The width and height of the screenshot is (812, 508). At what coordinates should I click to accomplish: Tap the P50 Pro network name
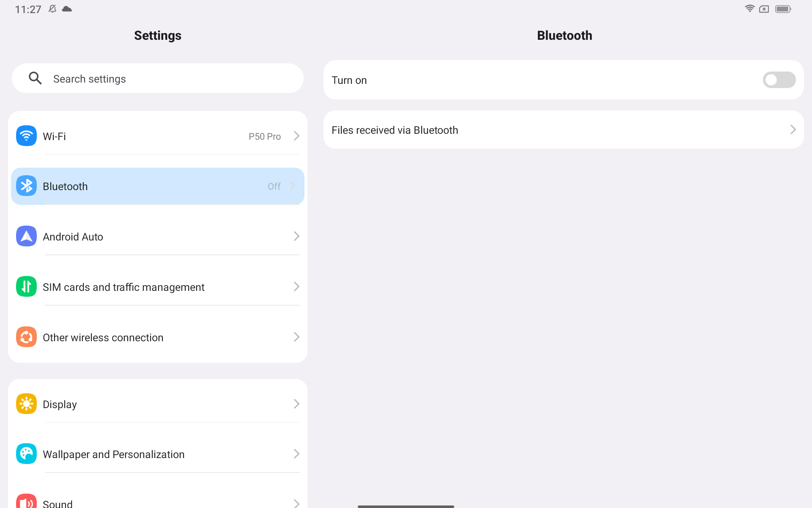265,136
